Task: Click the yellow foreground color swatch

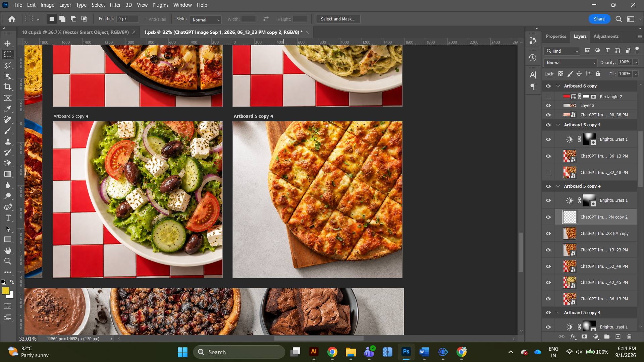Action: [x=5, y=291]
